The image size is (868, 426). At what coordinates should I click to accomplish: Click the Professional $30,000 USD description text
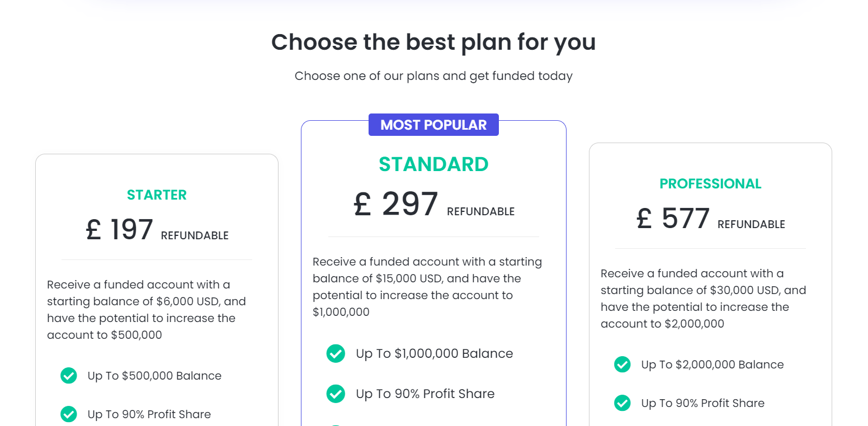[x=704, y=299]
